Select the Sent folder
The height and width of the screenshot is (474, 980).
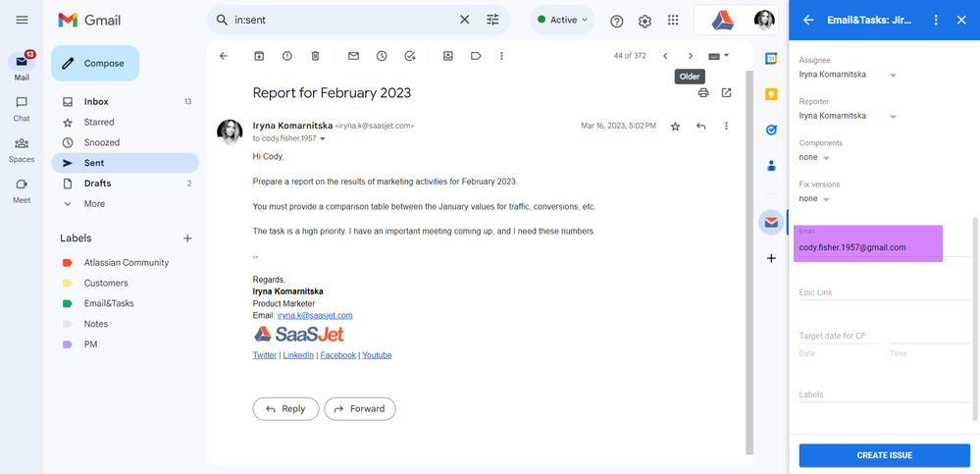(x=125, y=163)
